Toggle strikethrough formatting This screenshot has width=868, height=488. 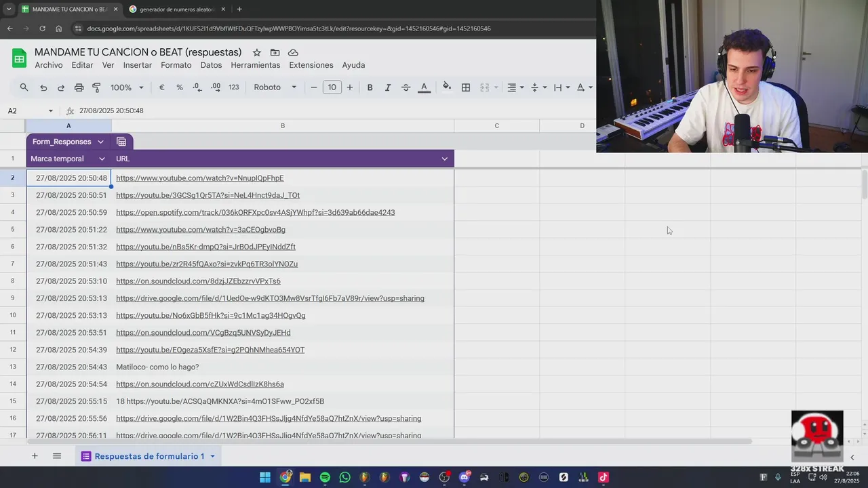(x=406, y=87)
